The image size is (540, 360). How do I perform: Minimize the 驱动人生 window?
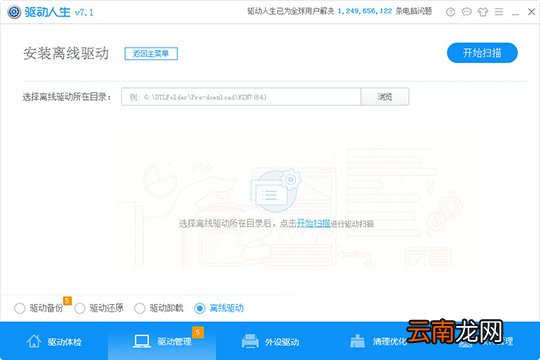(x=515, y=13)
